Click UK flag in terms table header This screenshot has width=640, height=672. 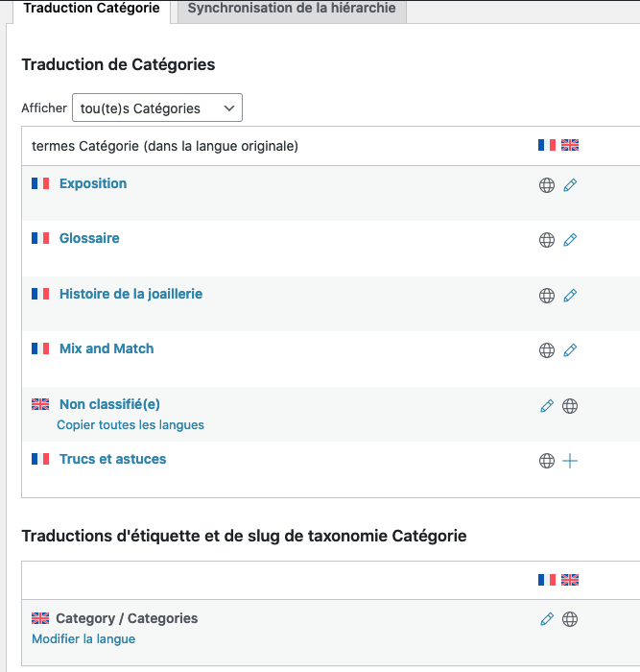click(x=570, y=145)
